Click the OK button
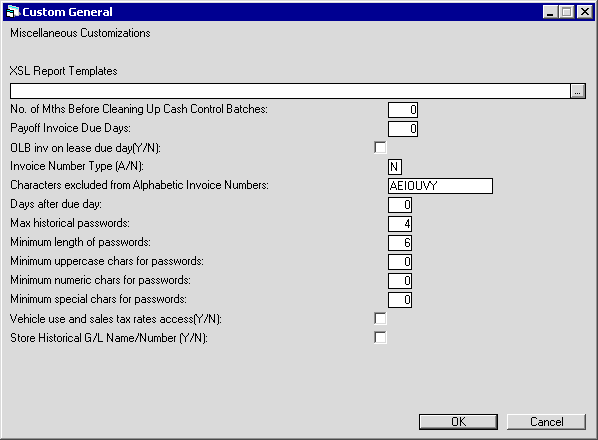Screen dimensions: 598x440 pyautogui.click(x=458, y=422)
